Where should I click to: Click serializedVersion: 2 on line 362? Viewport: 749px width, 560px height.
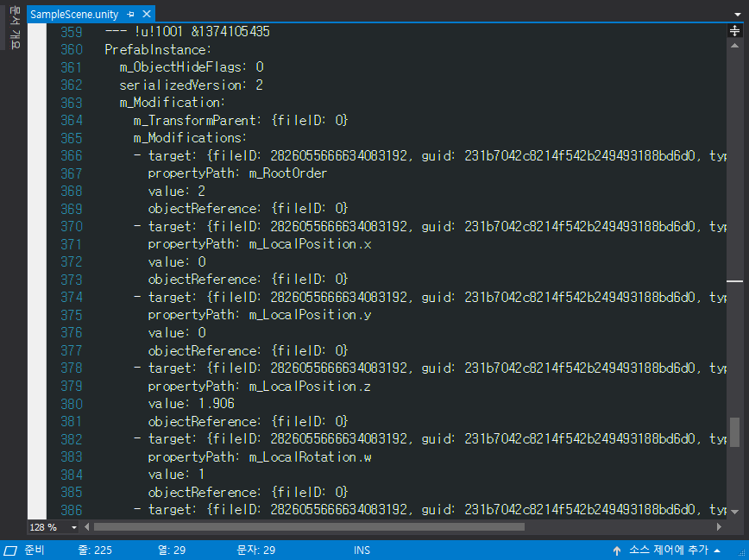pyautogui.click(x=191, y=85)
